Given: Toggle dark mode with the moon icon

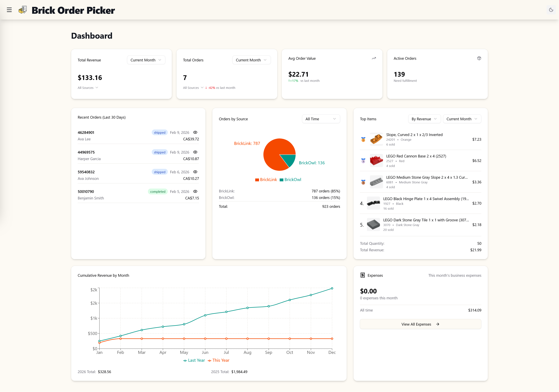Looking at the screenshot, I should coord(551,10).
